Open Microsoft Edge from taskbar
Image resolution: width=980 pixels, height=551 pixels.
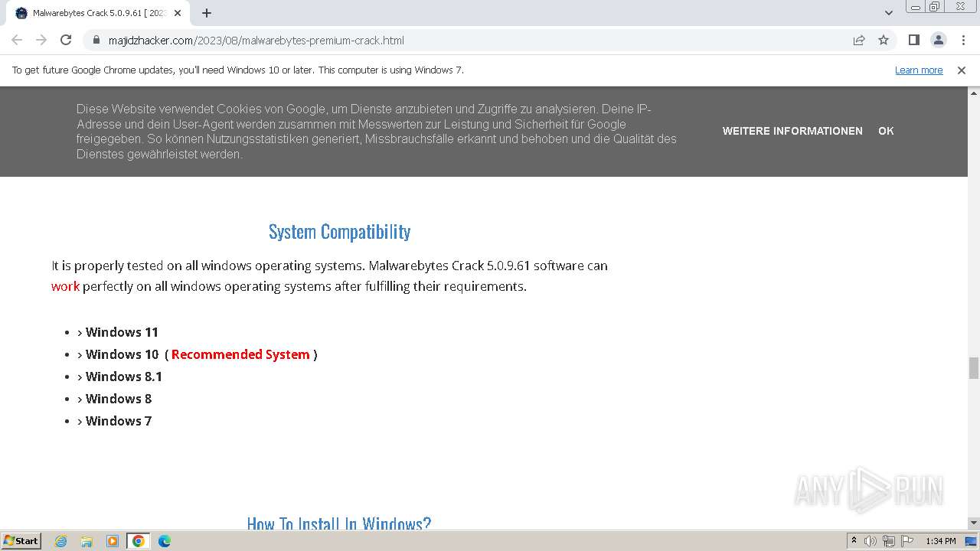click(x=164, y=541)
